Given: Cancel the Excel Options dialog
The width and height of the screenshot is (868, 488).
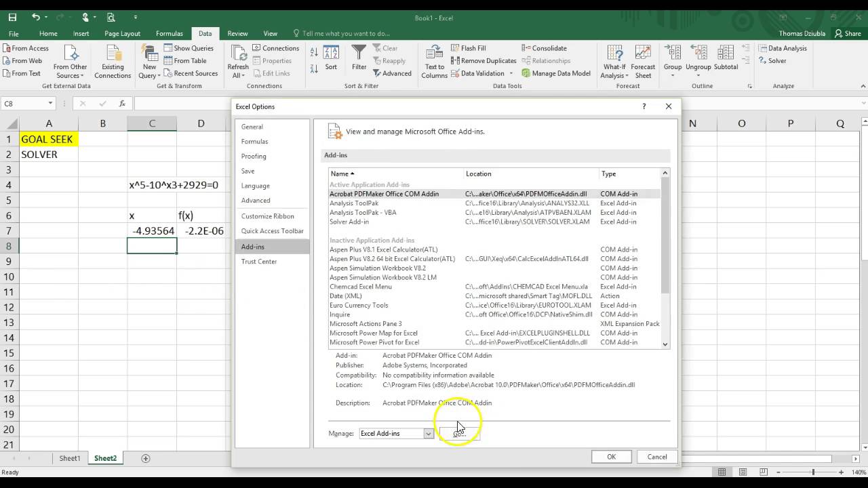Looking at the screenshot, I should (x=657, y=457).
